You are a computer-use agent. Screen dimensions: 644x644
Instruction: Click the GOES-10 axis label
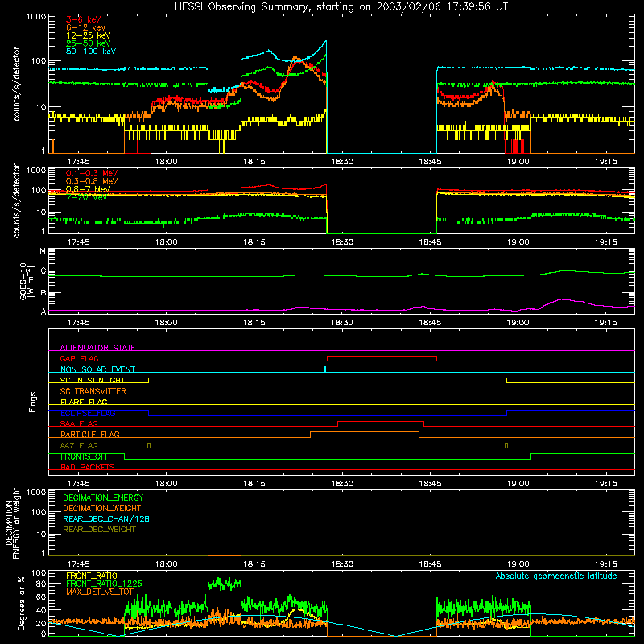coord(27,281)
